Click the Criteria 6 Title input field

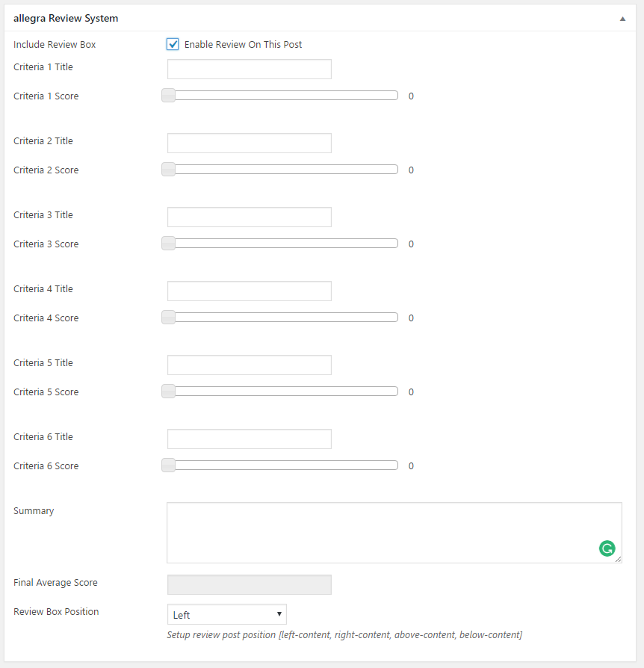click(249, 439)
